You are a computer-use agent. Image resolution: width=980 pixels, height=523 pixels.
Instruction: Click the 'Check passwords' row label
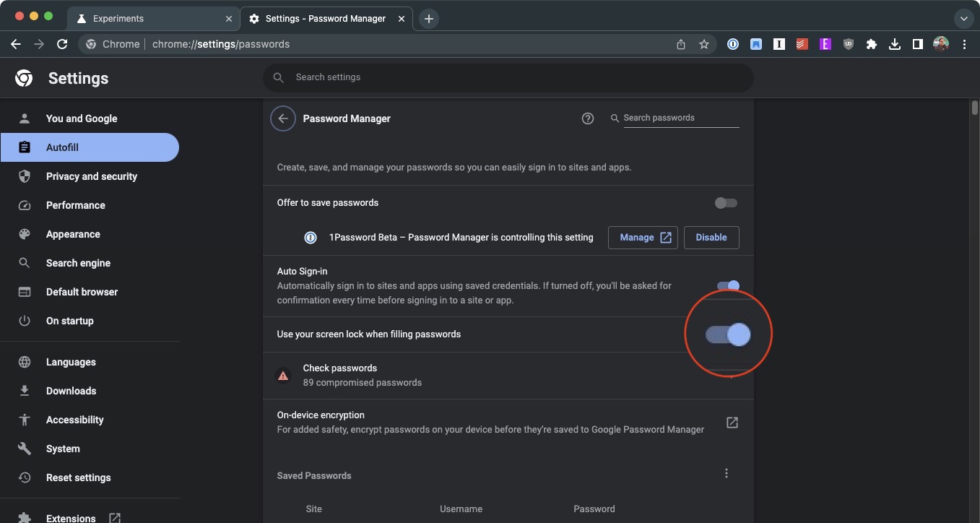(x=340, y=368)
